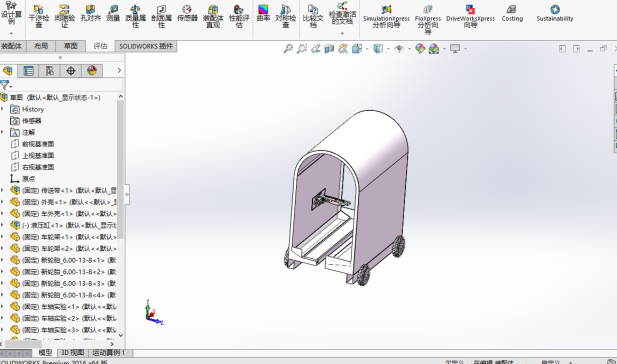Switch to the 评估 ribbon tab
Image resolution: width=617 pixels, height=364 pixels.
100,46
